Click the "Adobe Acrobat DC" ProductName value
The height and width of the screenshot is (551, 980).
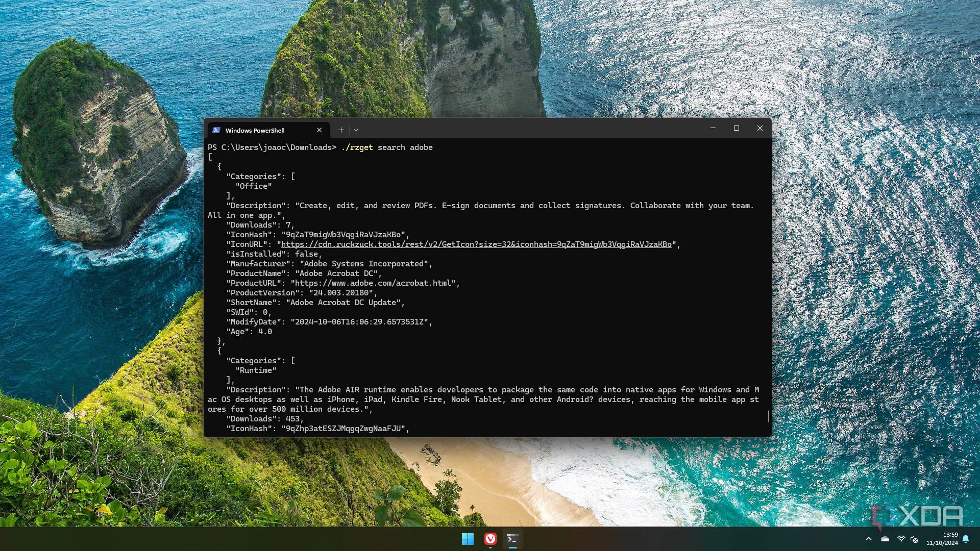click(x=336, y=273)
